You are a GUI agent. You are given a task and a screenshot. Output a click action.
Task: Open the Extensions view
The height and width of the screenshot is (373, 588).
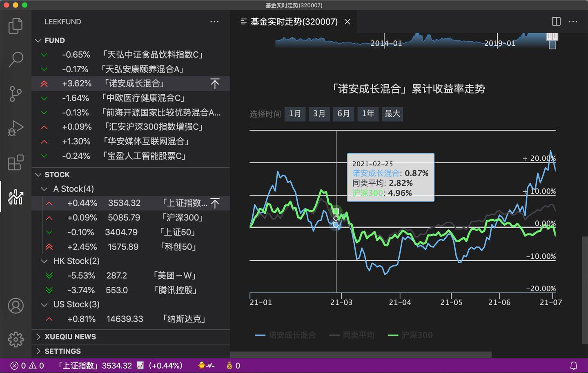click(x=16, y=162)
